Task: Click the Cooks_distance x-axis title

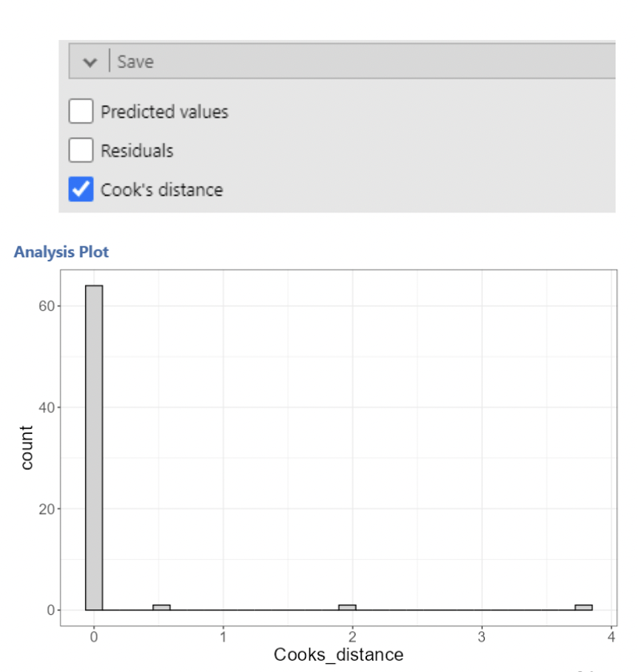Action: tap(338, 654)
